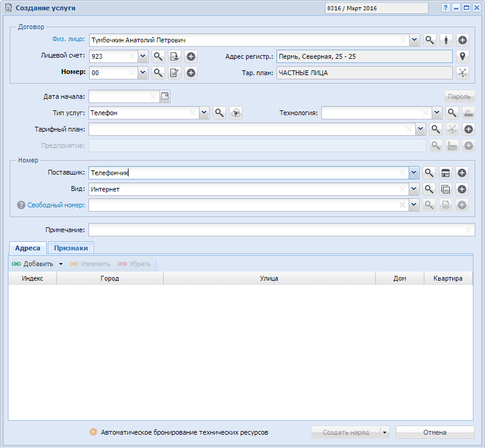Click the Город column header
This screenshot has width=485, height=448.
tap(110, 278)
